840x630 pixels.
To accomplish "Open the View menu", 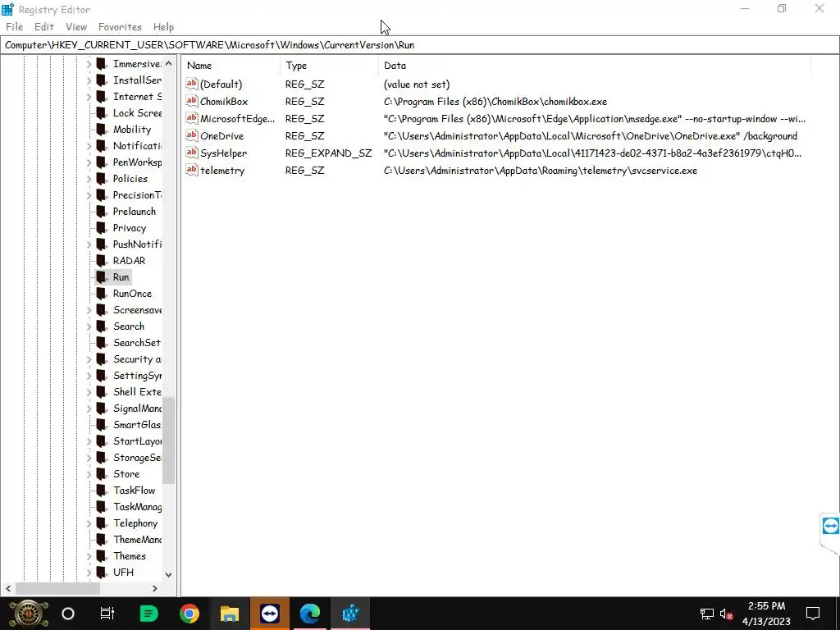I will click(76, 27).
